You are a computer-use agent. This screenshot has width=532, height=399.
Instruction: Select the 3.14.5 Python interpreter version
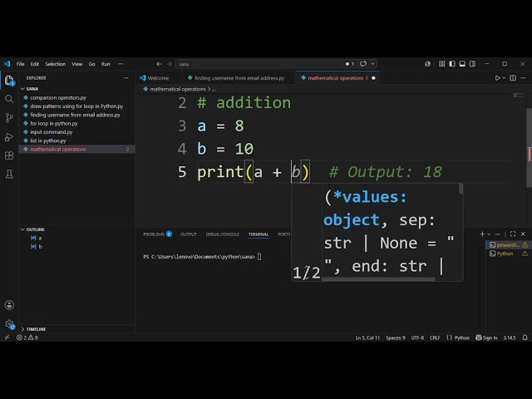point(510,337)
